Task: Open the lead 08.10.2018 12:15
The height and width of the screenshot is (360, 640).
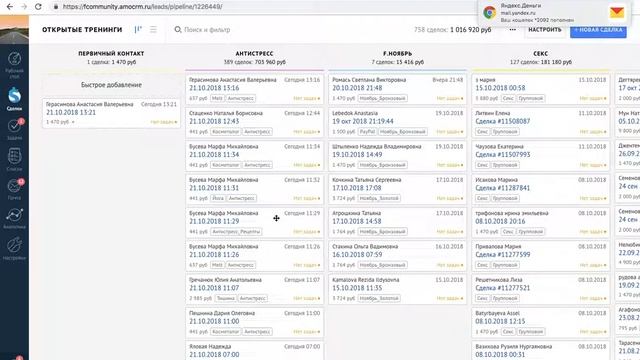Action: (500, 321)
